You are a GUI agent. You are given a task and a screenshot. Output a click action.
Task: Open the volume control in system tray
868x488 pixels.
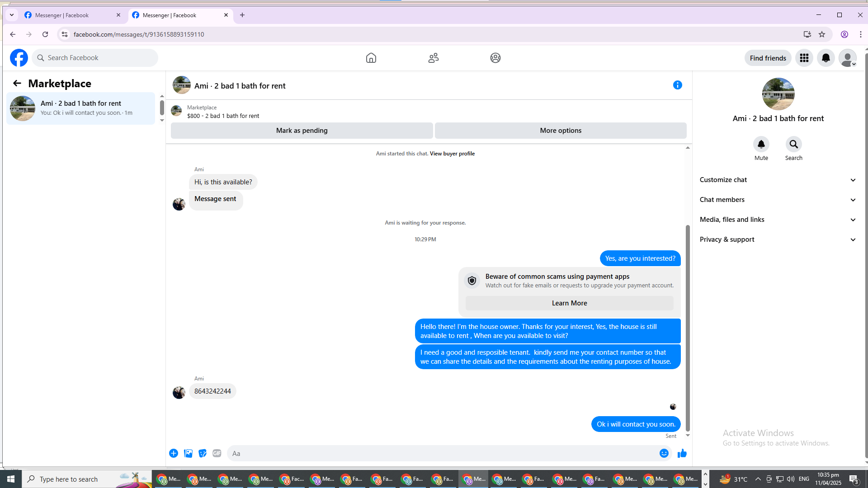click(x=790, y=479)
